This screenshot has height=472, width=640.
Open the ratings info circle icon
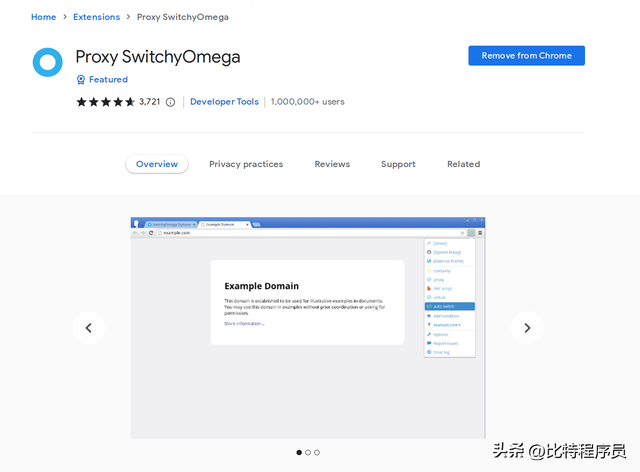click(170, 102)
